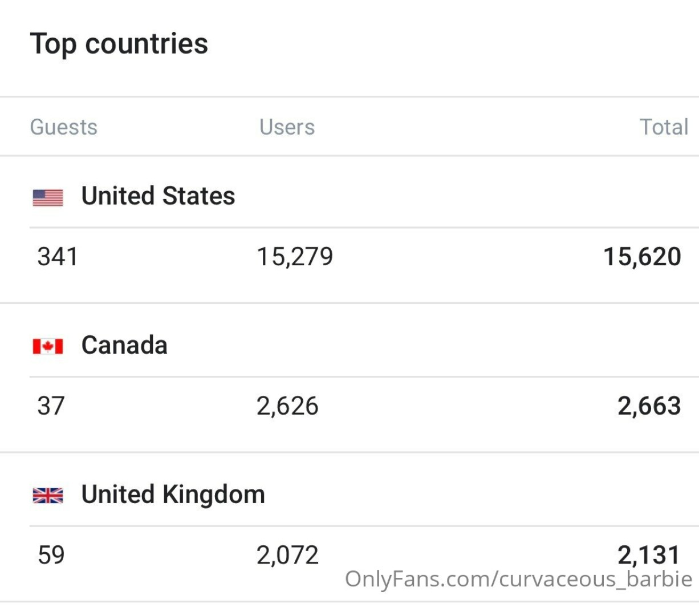Click Canada users value 2,626
Screen dimensions: 699x616
[x=287, y=406]
